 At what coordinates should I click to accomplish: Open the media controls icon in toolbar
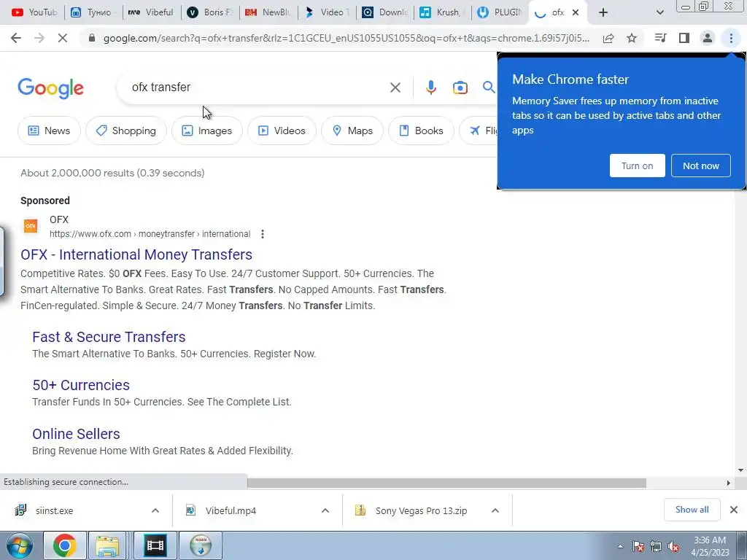point(660,38)
